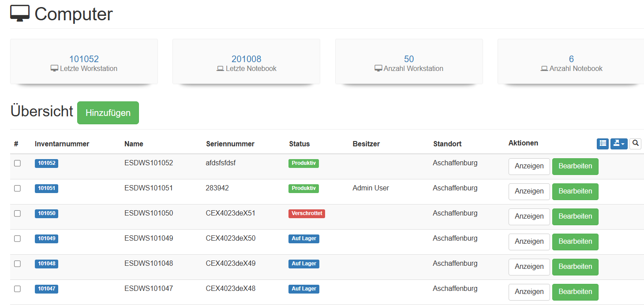Sort by the Inventarnummer column header
The image size is (644, 305).
point(62,144)
